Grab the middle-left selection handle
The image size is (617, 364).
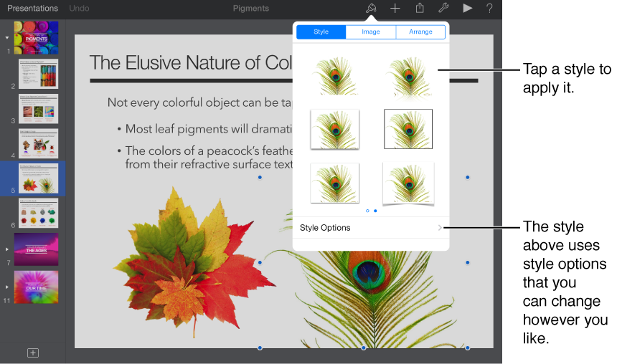pyautogui.click(x=260, y=262)
